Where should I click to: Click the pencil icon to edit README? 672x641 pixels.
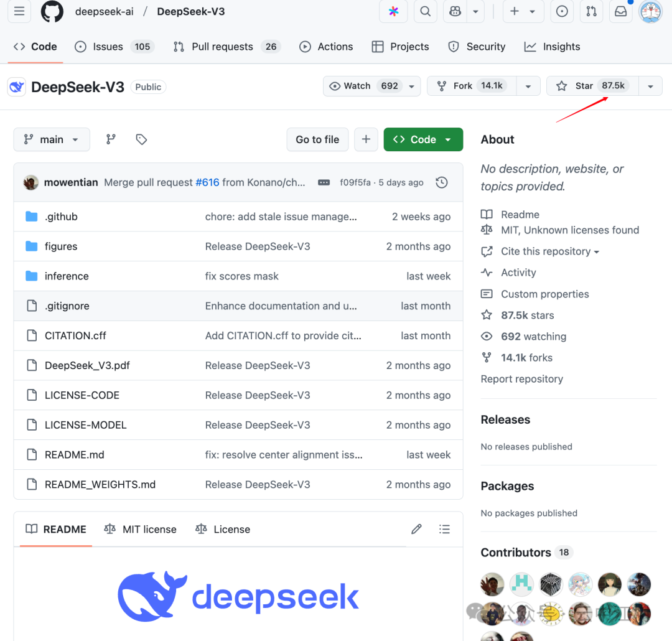coord(416,529)
